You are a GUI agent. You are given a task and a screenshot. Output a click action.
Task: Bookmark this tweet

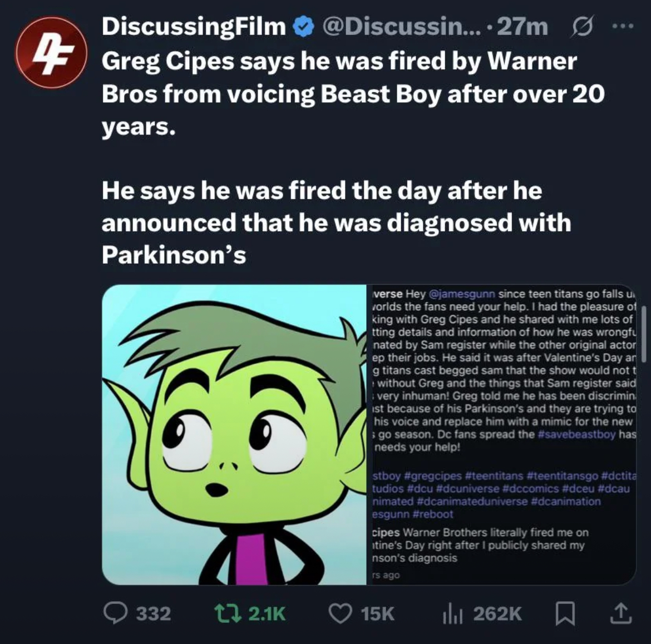click(x=565, y=613)
